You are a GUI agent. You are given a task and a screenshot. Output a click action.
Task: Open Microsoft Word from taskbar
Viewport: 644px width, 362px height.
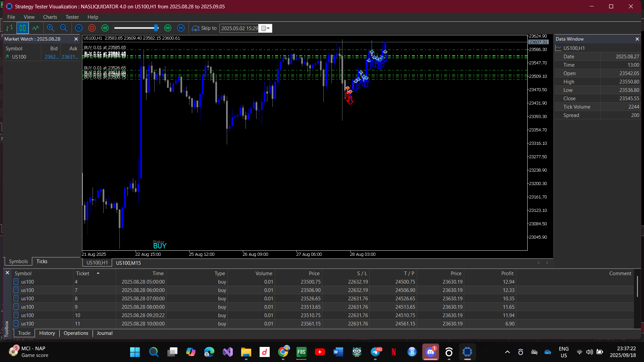[338, 352]
